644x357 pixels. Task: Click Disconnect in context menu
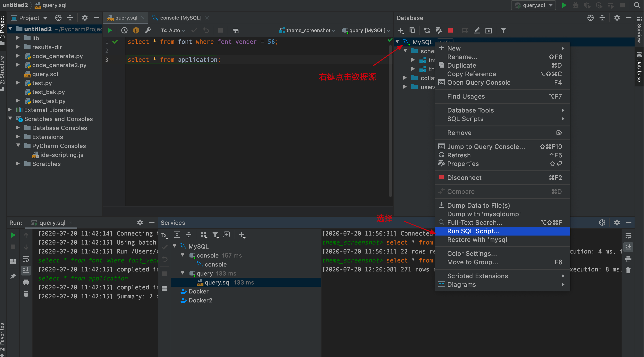(503, 178)
